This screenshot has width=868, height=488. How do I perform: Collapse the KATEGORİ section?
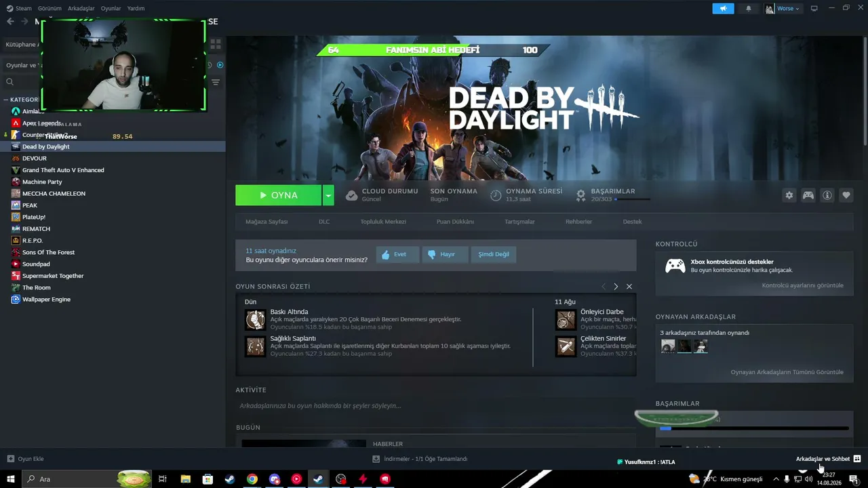click(6, 100)
